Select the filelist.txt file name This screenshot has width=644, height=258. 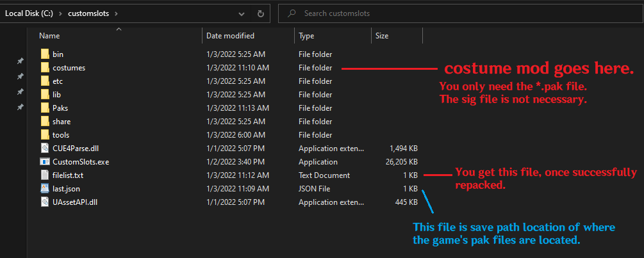pos(68,175)
